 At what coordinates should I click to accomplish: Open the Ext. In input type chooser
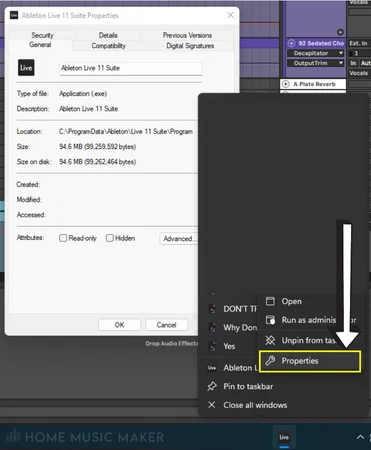point(359,43)
